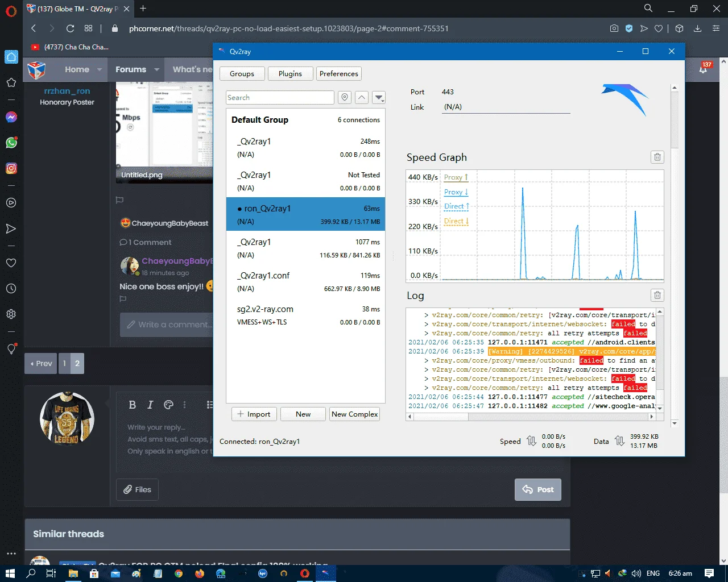This screenshot has height=582, width=728.
Task: Click the New connection button
Action: [303, 414]
